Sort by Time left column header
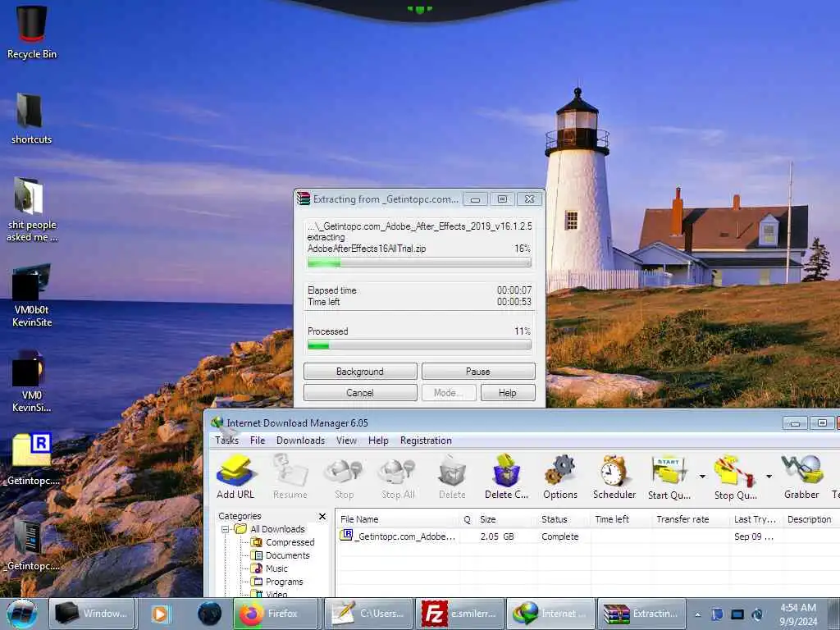Screen dimensions: 840x630 pos(621,519)
